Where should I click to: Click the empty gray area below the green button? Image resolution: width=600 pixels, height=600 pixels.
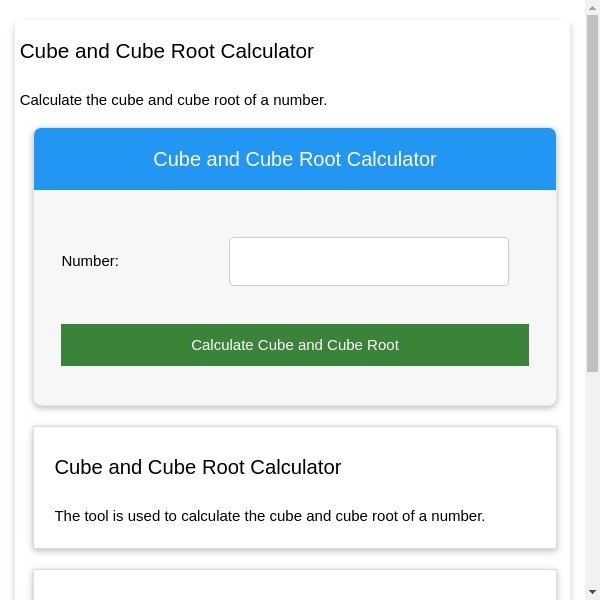coord(295,386)
